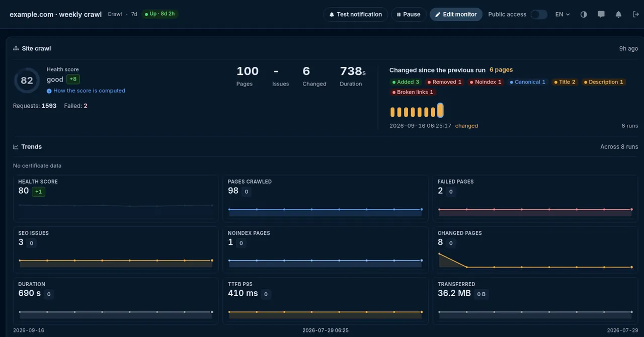Click the theme contrast icon

coord(584,15)
